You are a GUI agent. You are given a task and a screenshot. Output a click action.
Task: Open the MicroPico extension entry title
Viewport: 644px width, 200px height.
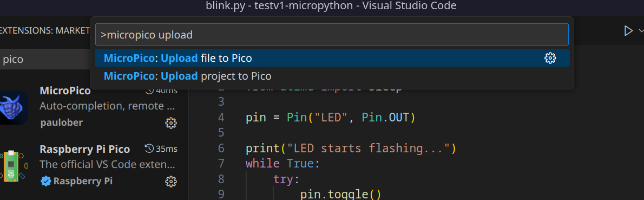[x=65, y=91]
